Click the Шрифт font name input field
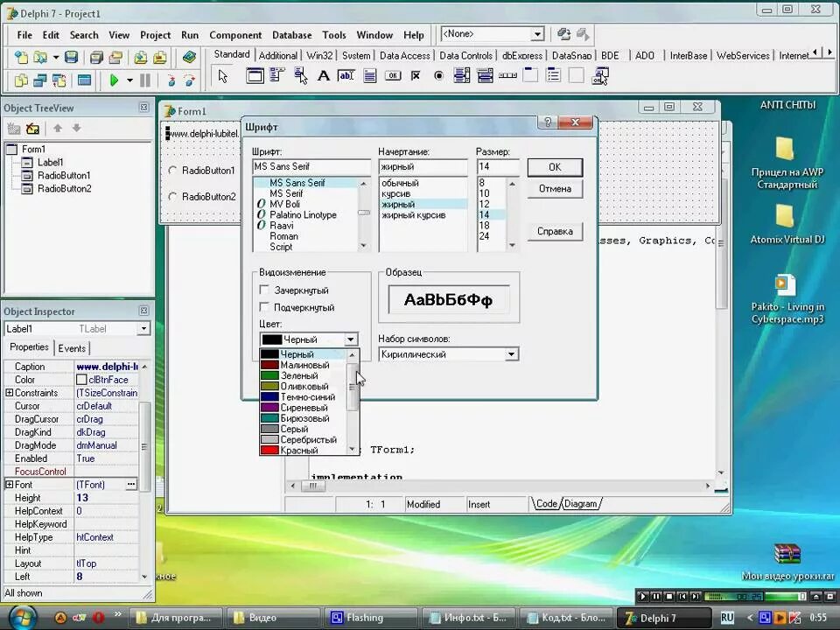Screen dimensions: 840x630 point(311,166)
